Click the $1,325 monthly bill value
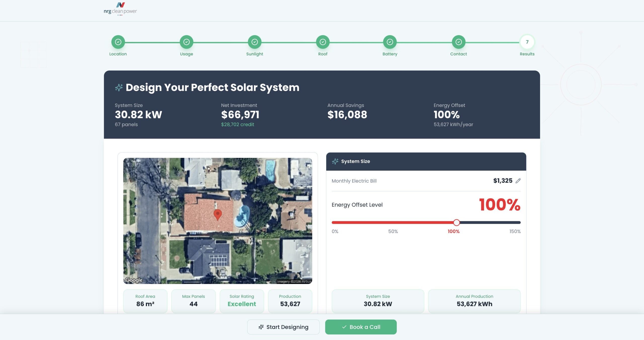 (x=503, y=181)
